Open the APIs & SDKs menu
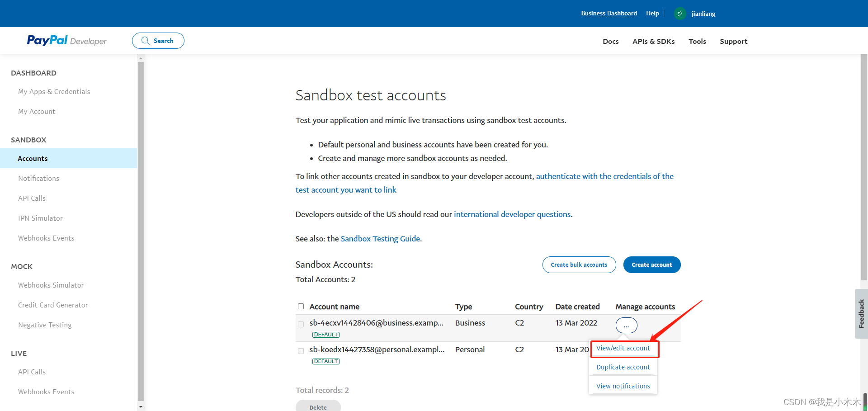This screenshot has height=411, width=868. click(653, 41)
